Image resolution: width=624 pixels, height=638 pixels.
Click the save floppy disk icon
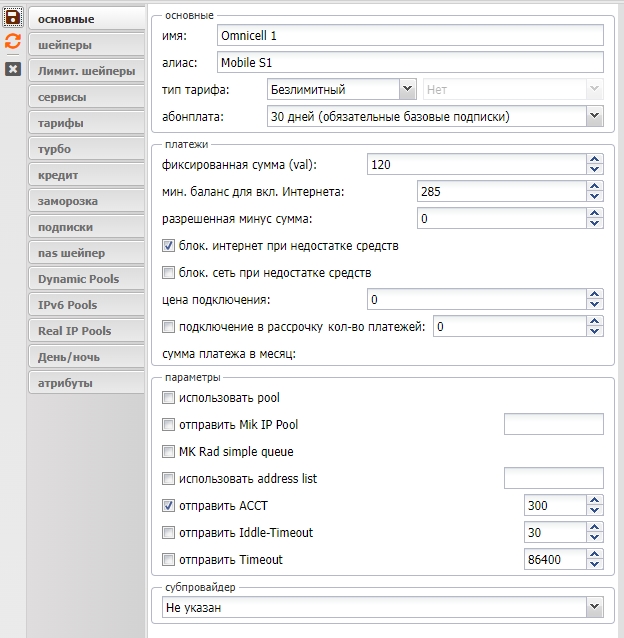click(13, 16)
